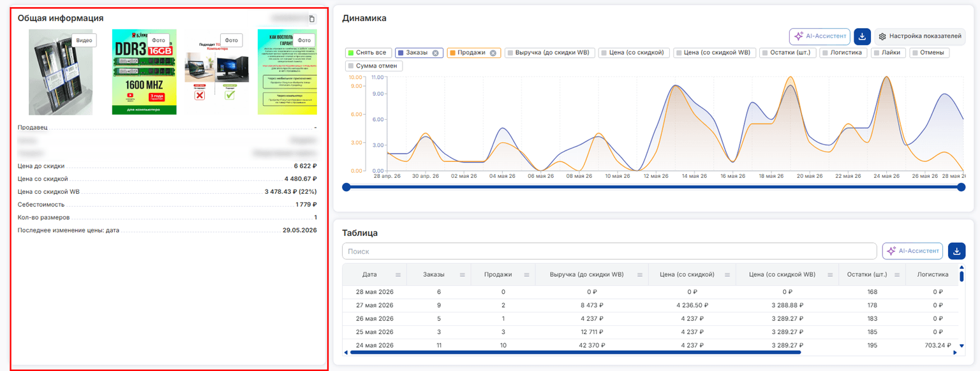Open the Продажи column menu icon
The width and height of the screenshot is (980, 371).
tap(527, 275)
